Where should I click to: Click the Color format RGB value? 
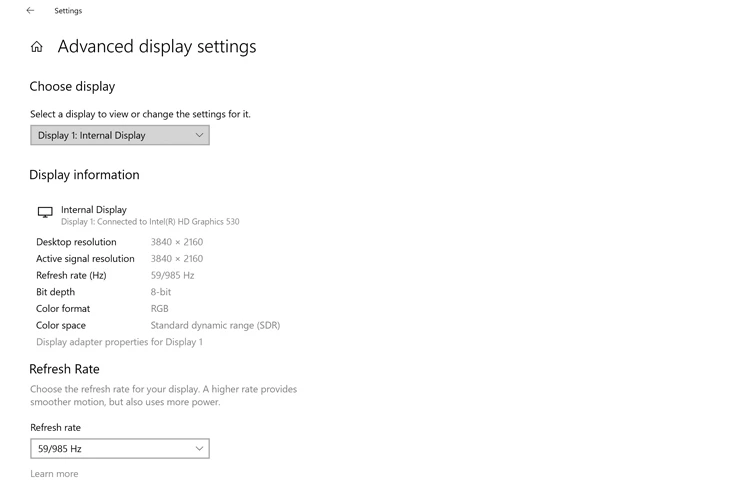(x=160, y=309)
